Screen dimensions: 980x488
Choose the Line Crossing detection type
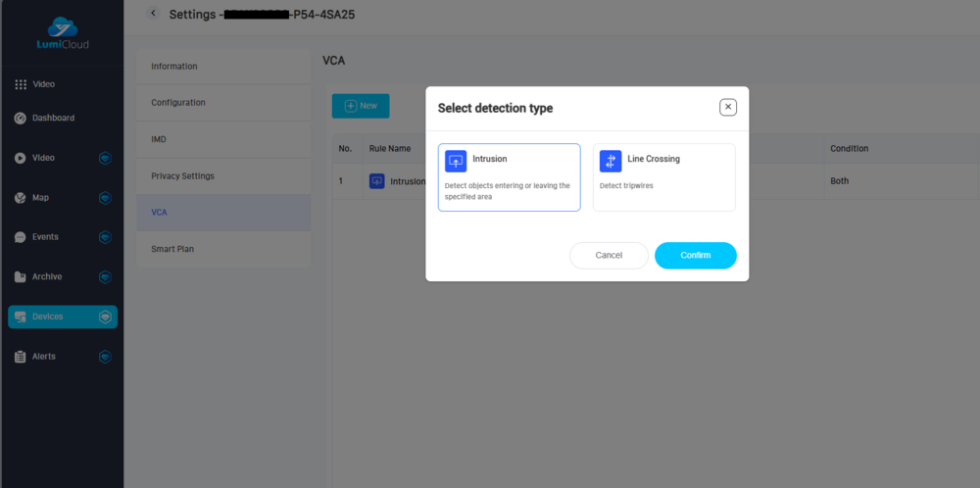(x=663, y=177)
